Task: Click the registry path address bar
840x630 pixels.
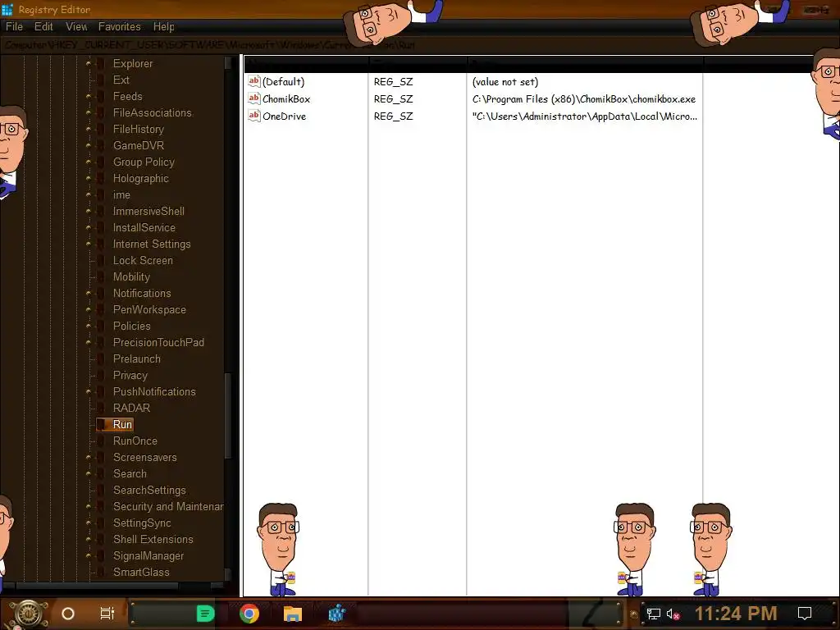Action: coord(420,45)
